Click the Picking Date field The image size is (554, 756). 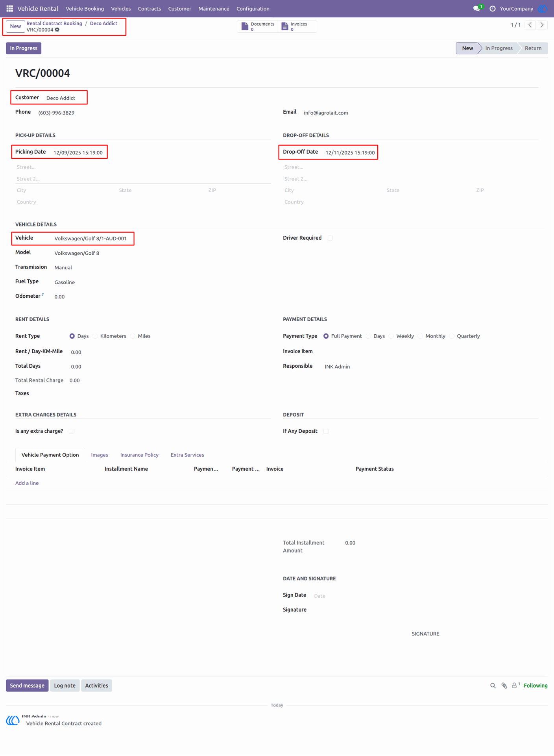79,153
